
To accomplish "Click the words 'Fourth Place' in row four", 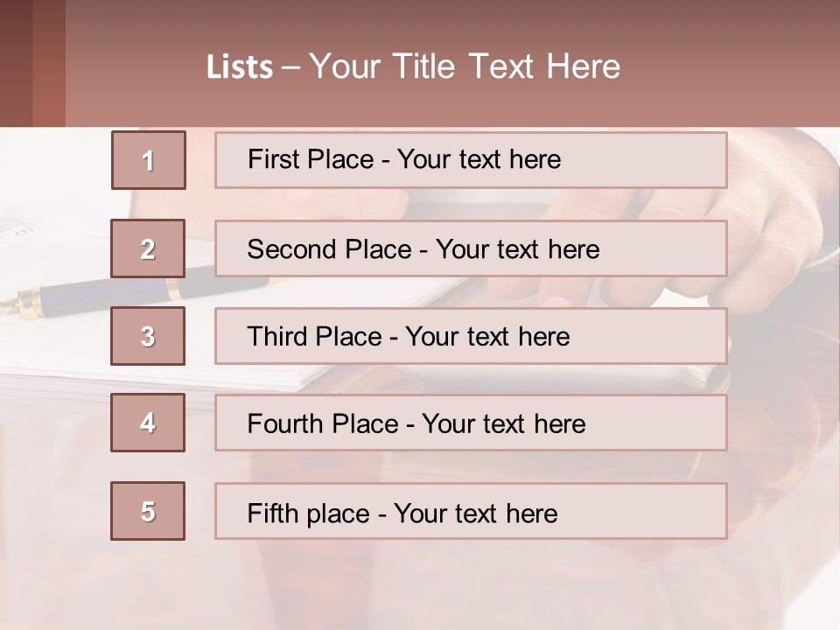I will [324, 424].
